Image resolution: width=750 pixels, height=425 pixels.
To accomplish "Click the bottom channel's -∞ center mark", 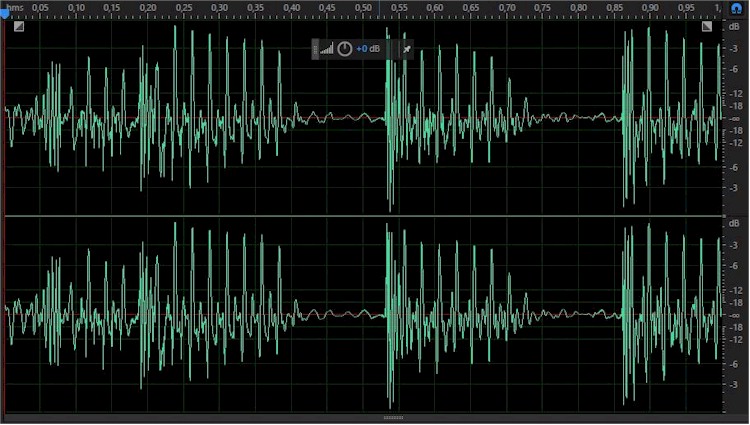I will [734, 316].
